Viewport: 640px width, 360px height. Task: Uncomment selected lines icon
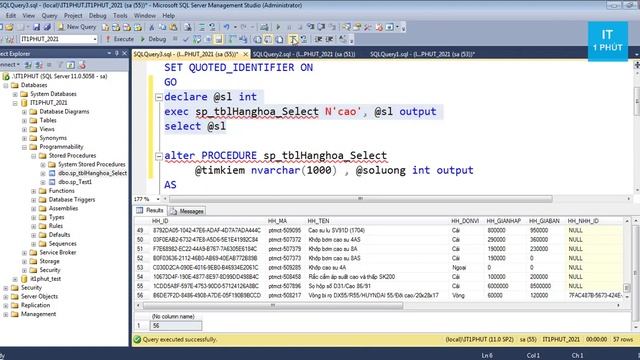304,39
